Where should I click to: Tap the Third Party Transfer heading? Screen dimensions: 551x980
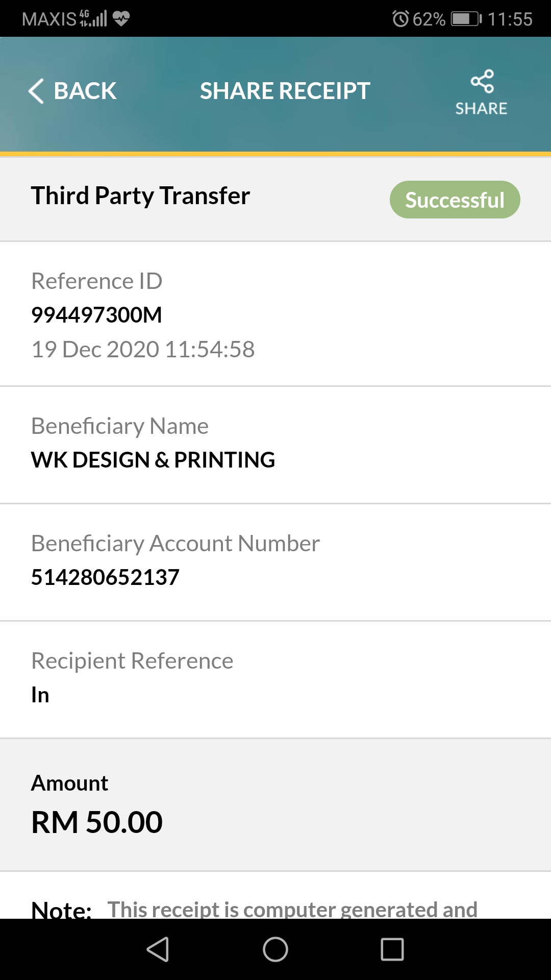141,196
